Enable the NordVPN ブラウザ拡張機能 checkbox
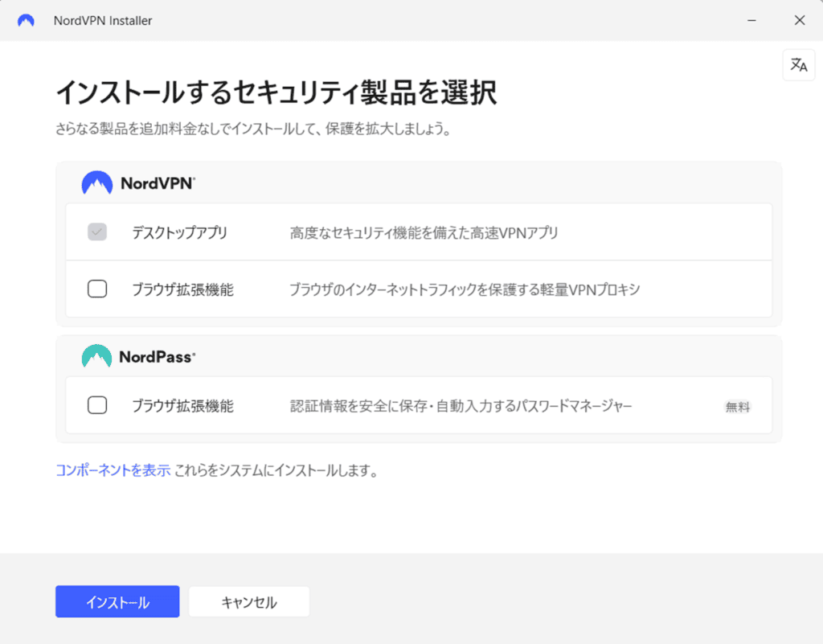823x644 pixels. click(97, 289)
